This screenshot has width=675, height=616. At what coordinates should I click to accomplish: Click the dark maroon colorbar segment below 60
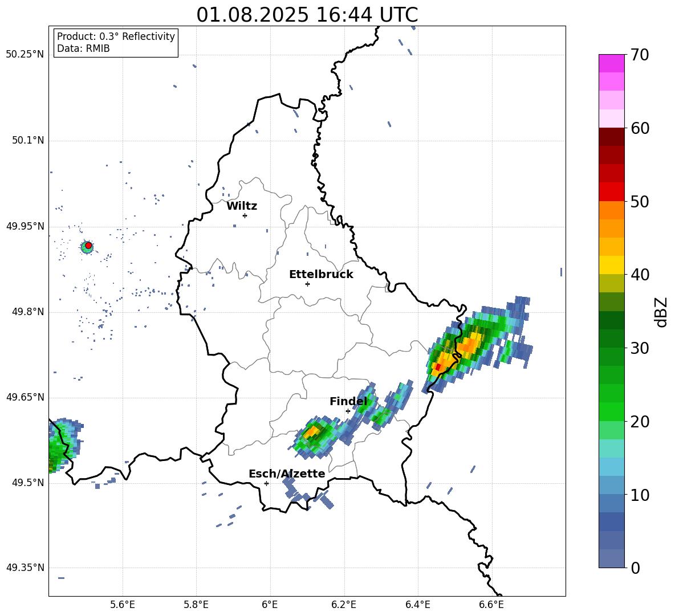pos(611,137)
